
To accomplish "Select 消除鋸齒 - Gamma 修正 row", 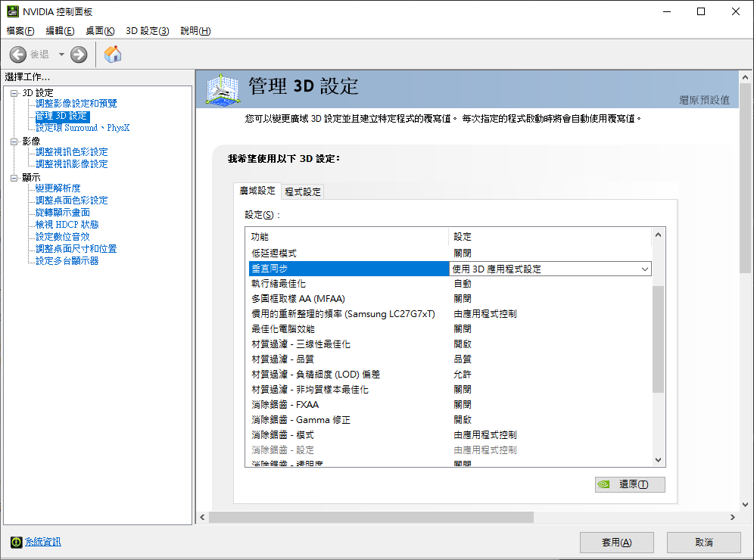I will 450,420.
